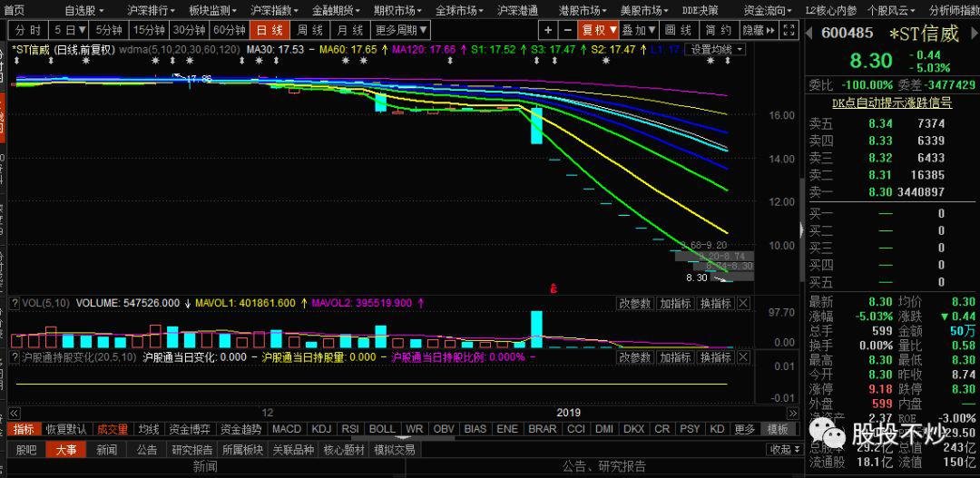Switch to 资金博弈 indicator tab

point(191,429)
